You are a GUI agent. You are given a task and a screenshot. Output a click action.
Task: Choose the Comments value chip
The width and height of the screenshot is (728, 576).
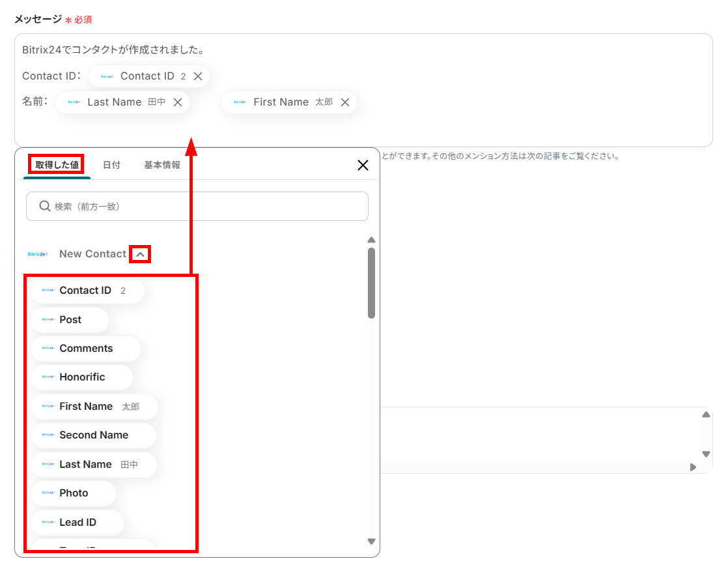[x=85, y=349]
